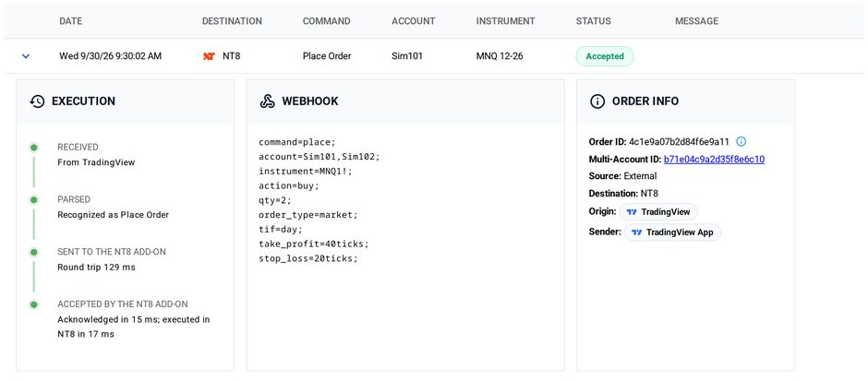Sort by the COMMAND column header
Viewport: 868px width, 381px height.
(x=327, y=21)
